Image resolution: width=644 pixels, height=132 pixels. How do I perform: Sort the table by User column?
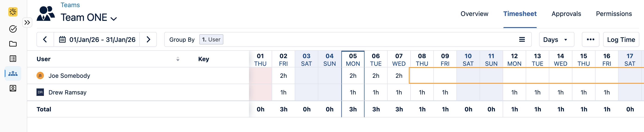coord(177,59)
